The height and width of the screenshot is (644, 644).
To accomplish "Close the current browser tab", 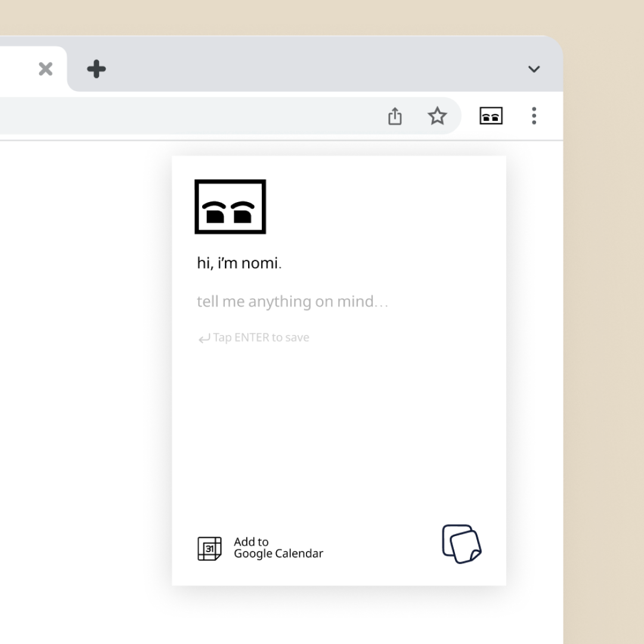I will (x=45, y=69).
